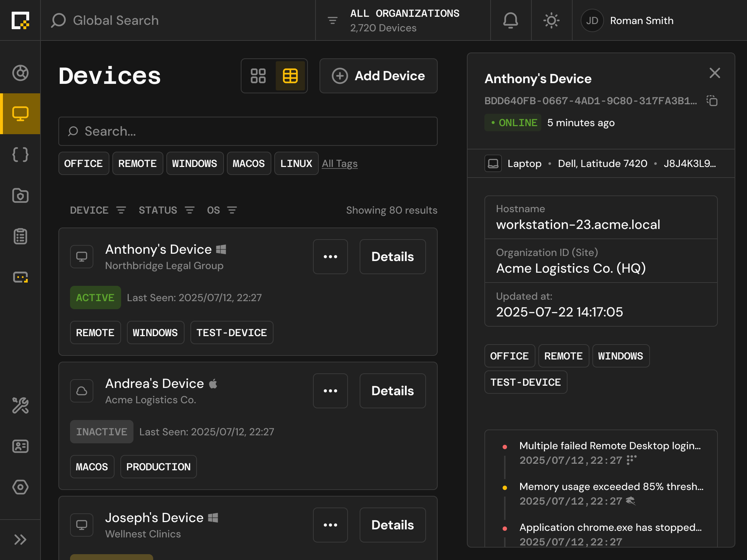Open the dashboard overview from the sidebar
Image resolution: width=747 pixels, height=560 pixels.
(x=21, y=73)
